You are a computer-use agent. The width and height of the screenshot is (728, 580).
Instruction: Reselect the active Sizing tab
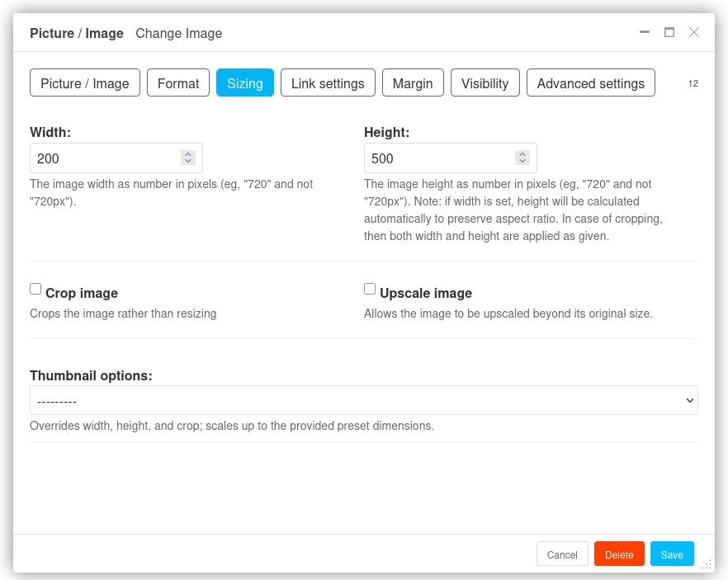[244, 83]
